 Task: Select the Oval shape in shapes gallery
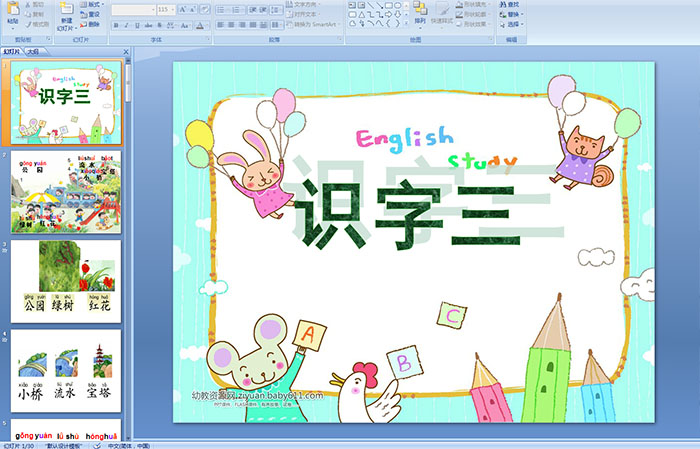pos(398,5)
